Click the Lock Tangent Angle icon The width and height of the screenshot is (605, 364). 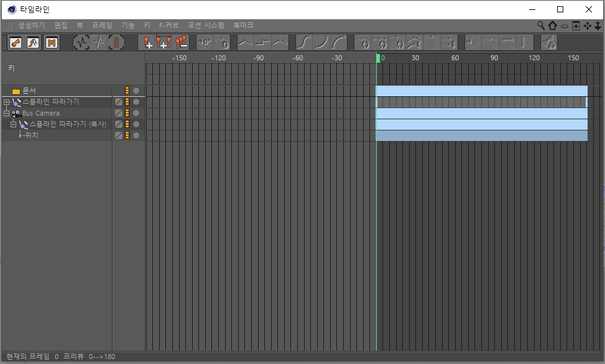click(x=473, y=42)
